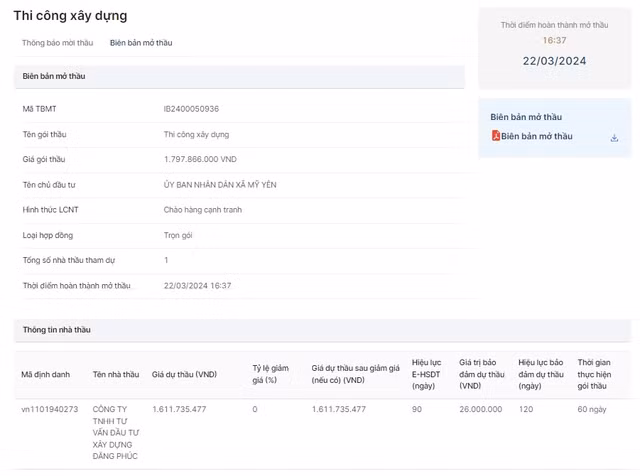Collapse the Biên bản mở thầu section header
Screen dimensions: 640x476
click(x=54, y=76)
